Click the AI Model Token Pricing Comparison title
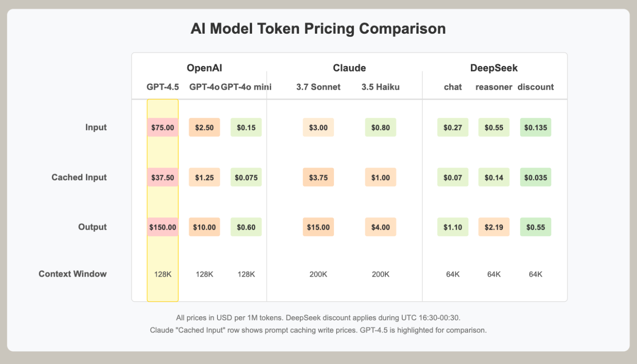The height and width of the screenshot is (364, 637). coord(318,29)
